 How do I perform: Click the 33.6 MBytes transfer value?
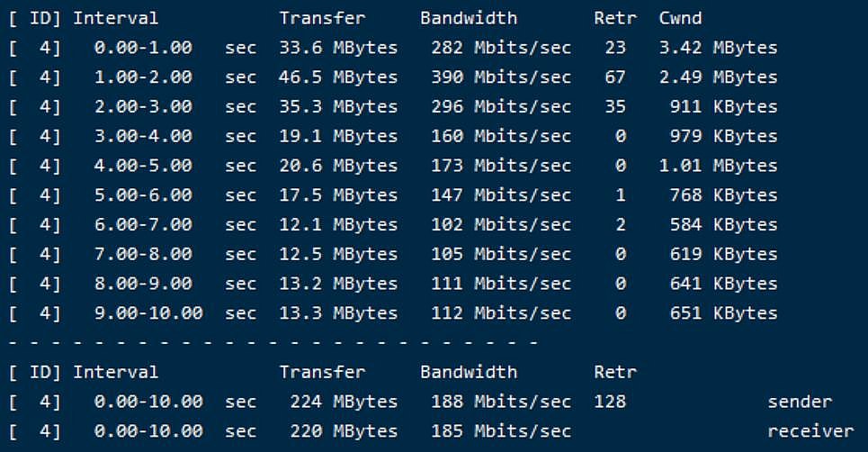coord(338,48)
